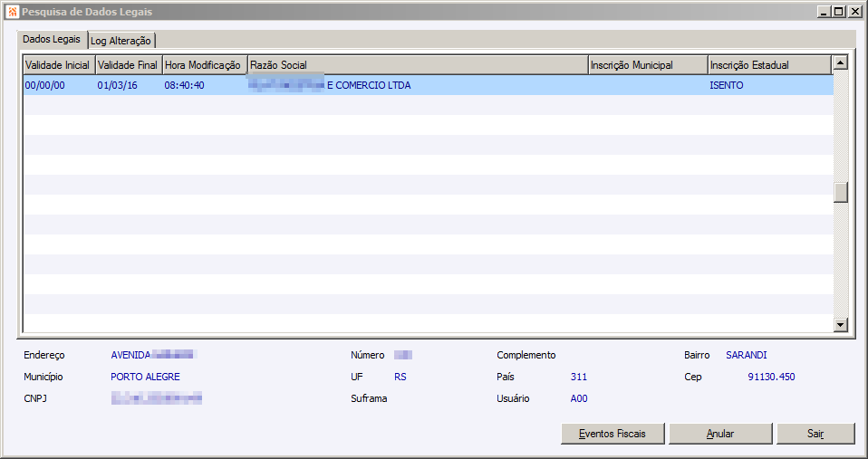Click the Hora Modificação column header
Image resolution: width=868 pixels, height=459 pixels.
pos(205,64)
